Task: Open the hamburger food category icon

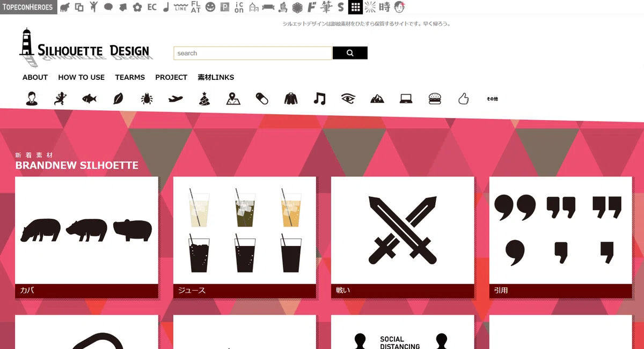Action: [435, 99]
